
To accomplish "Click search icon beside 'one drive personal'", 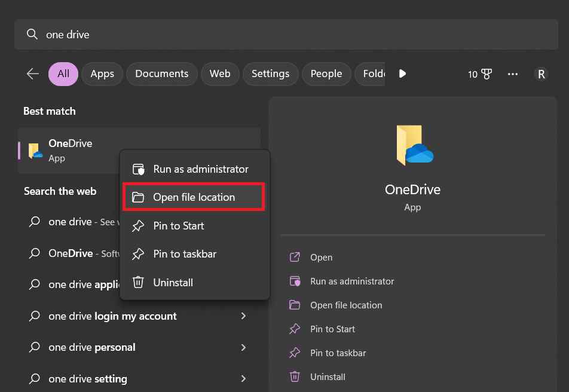I will (x=35, y=347).
